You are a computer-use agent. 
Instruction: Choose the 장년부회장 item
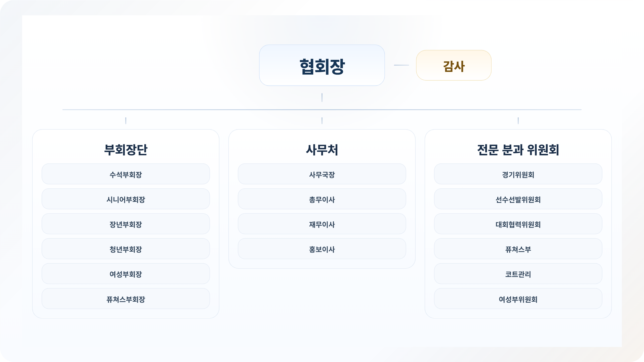click(x=126, y=224)
